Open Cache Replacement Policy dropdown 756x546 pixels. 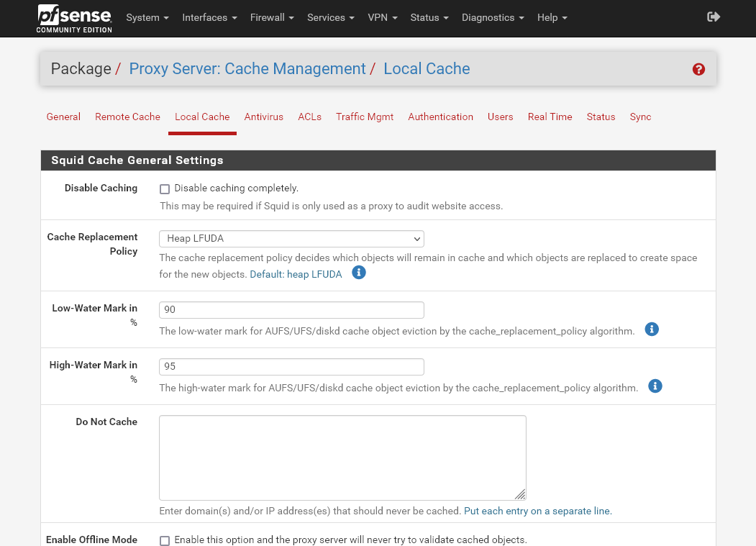(x=291, y=238)
